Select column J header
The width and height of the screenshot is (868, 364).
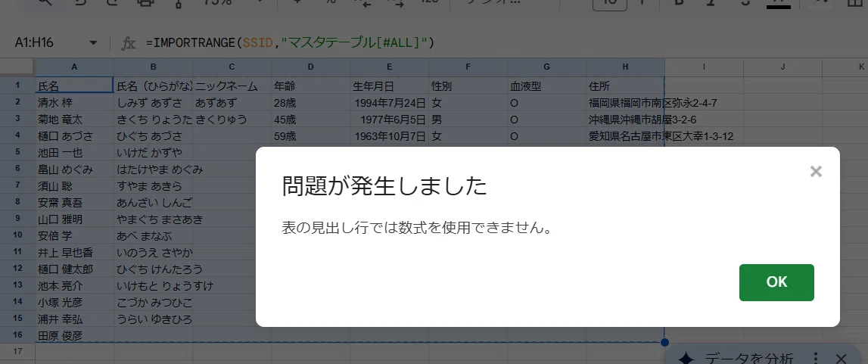(x=782, y=67)
